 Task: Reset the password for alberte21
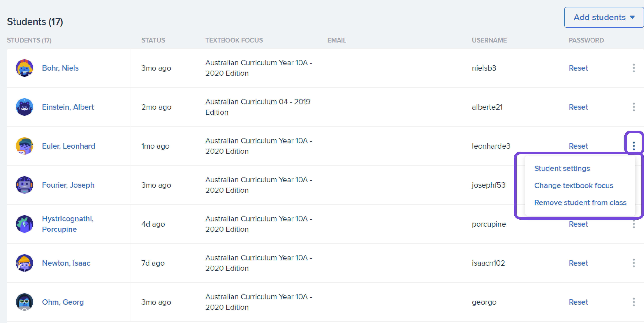[x=578, y=107]
